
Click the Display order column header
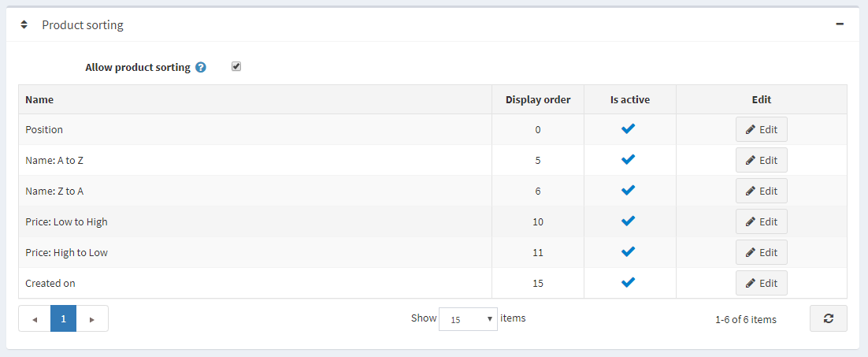(538, 100)
